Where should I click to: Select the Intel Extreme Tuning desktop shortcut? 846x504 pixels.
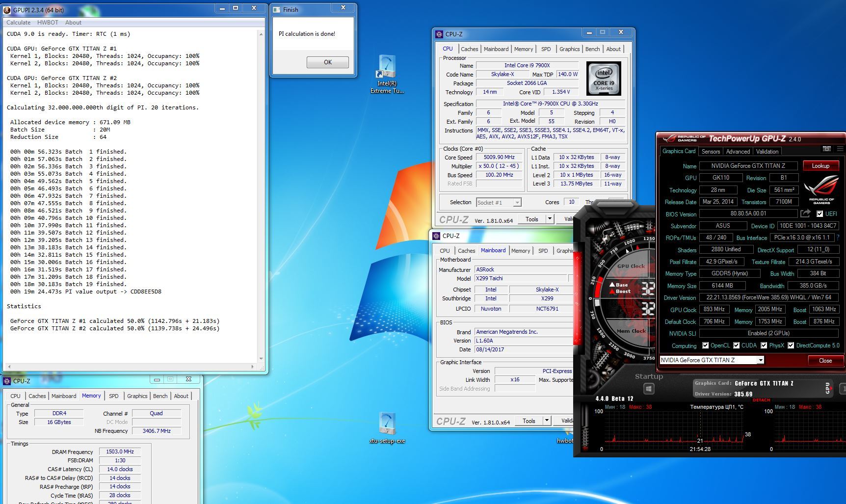387,74
